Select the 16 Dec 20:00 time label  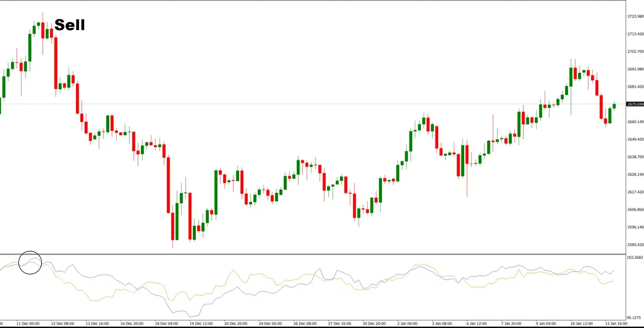coord(132,323)
